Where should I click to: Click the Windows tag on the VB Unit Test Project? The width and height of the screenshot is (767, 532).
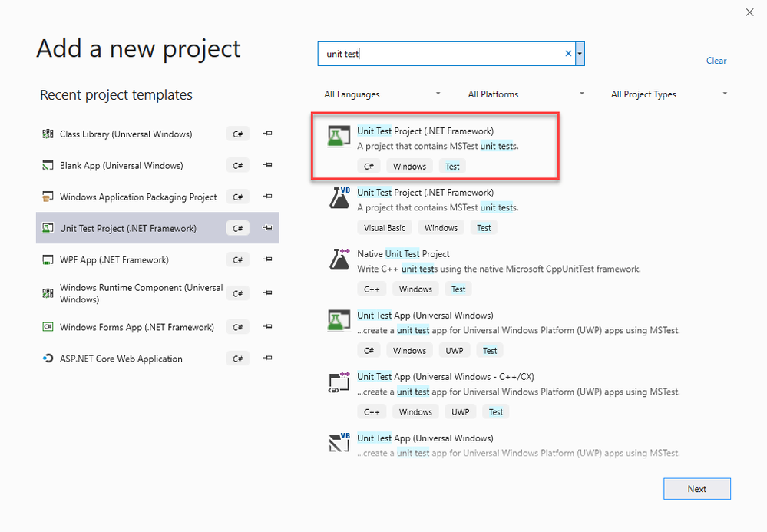441,228
